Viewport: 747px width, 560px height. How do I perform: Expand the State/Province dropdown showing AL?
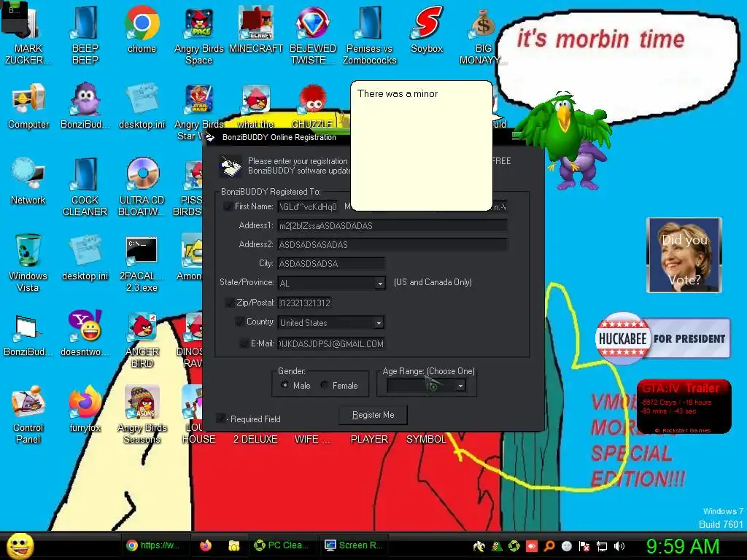pos(379,284)
